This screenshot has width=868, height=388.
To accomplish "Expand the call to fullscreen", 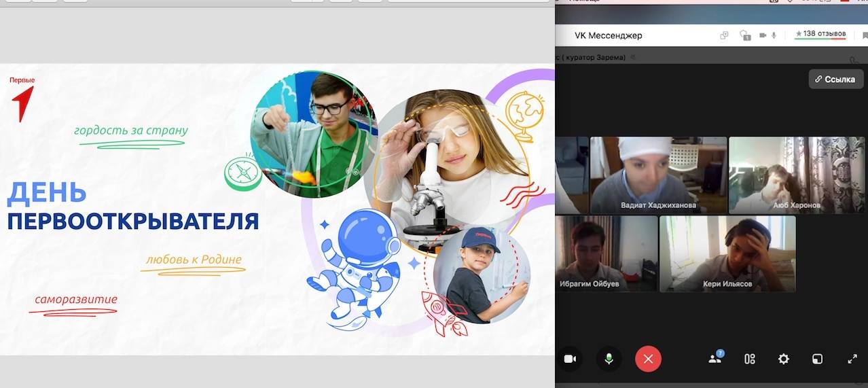I will [x=852, y=359].
